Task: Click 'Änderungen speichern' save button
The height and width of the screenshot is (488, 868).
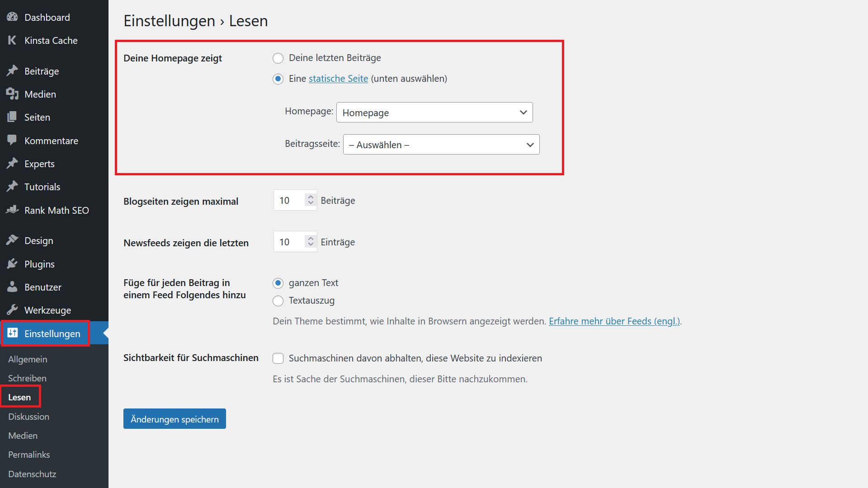Action: click(x=175, y=418)
